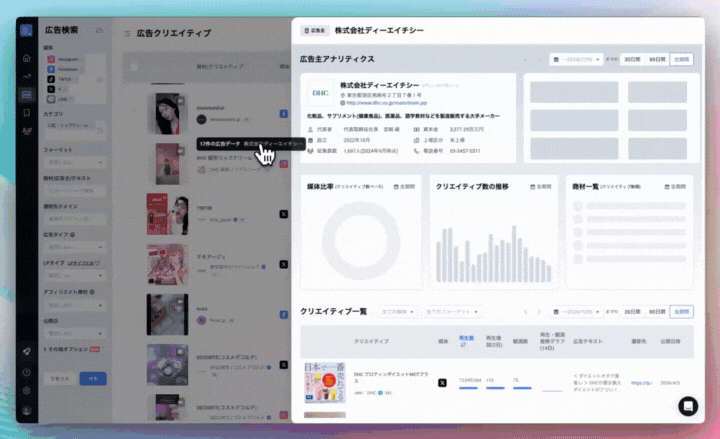720x439 pixels.
Task: Select 90日間 in クリエイティブ一覧 section
Action: [657, 312]
